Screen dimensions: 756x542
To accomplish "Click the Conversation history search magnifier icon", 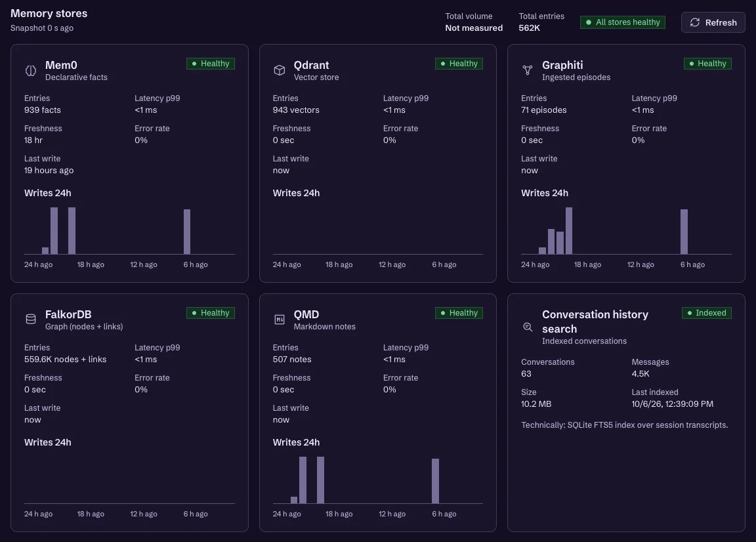I will (x=528, y=327).
